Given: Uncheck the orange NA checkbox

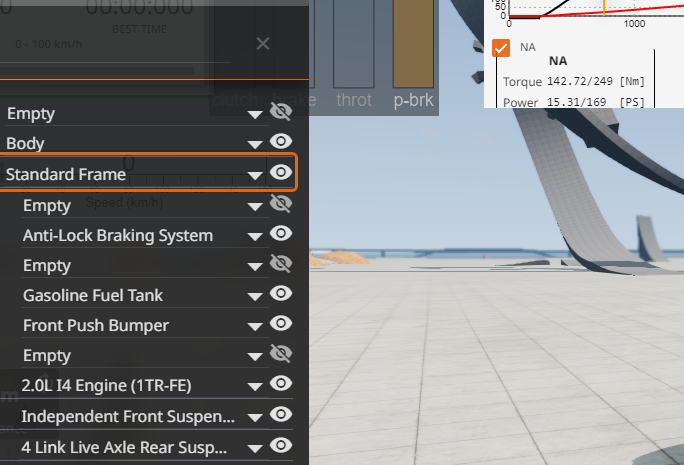Looking at the screenshot, I should (x=501, y=47).
